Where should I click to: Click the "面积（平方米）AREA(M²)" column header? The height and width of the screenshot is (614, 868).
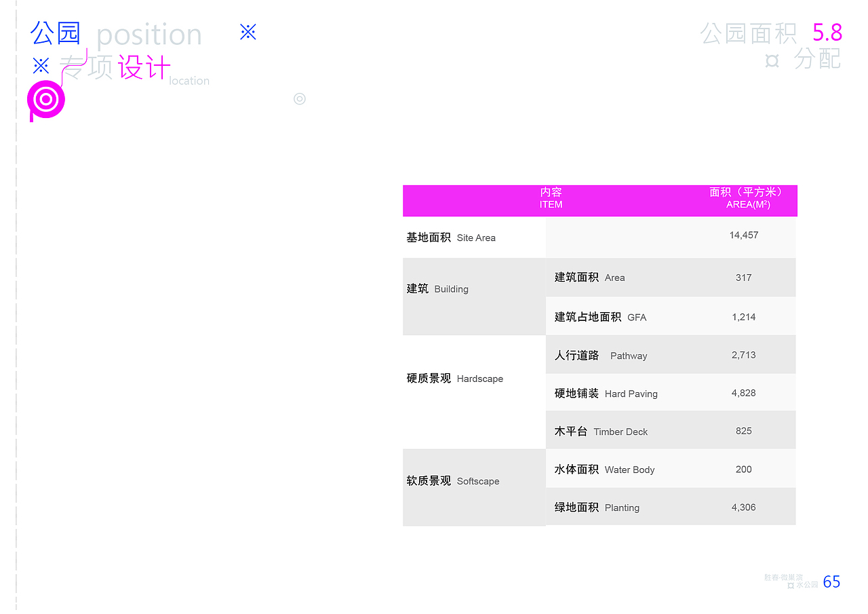749,198
